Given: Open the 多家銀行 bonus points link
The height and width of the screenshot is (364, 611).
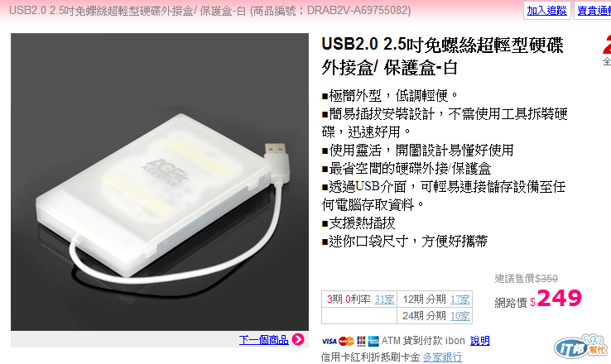Looking at the screenshot, I should (443, 357).
